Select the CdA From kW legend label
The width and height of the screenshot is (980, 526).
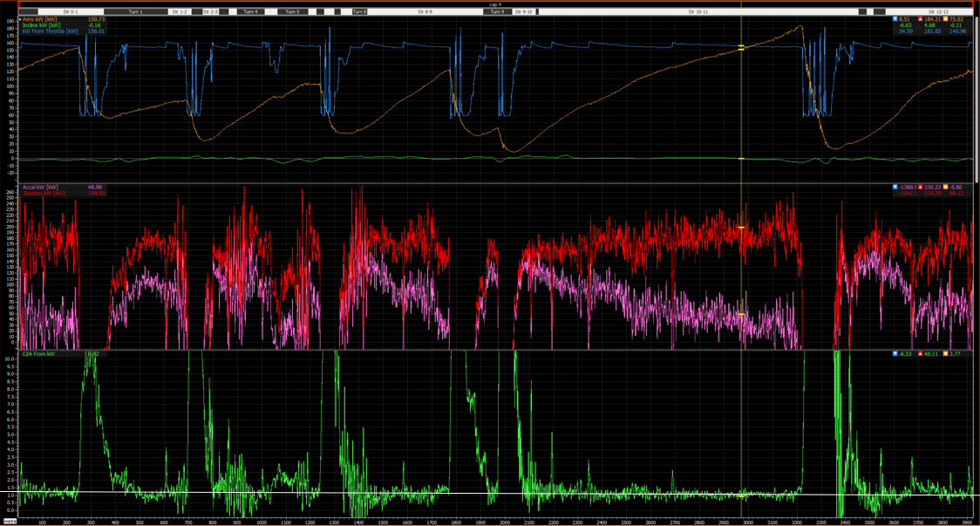click(x=38, y=354)
